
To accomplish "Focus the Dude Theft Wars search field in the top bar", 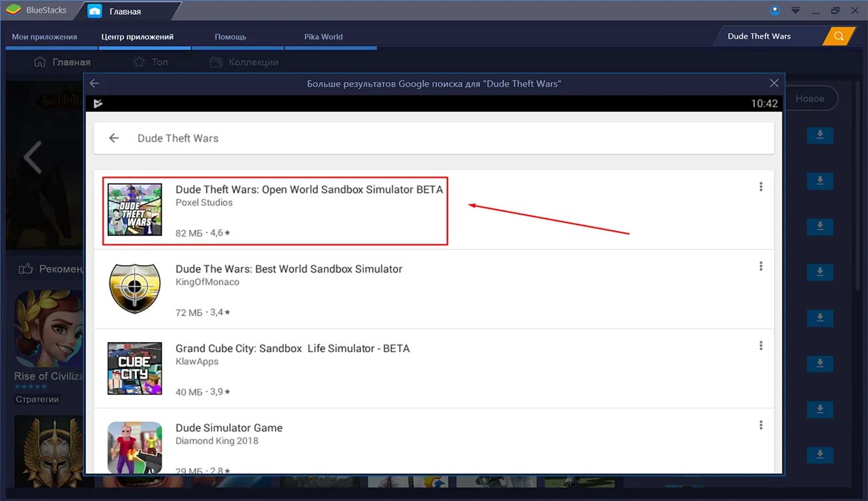I will tap(770, 36).
